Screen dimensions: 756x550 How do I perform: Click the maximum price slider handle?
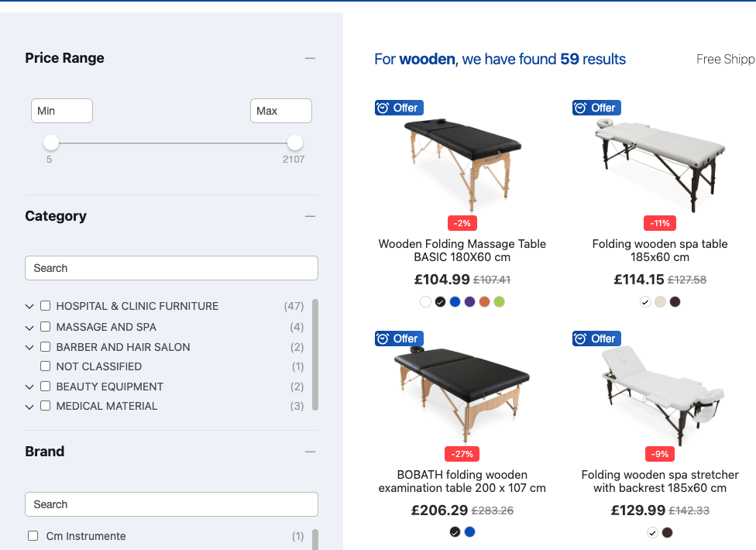pos(294,143)
